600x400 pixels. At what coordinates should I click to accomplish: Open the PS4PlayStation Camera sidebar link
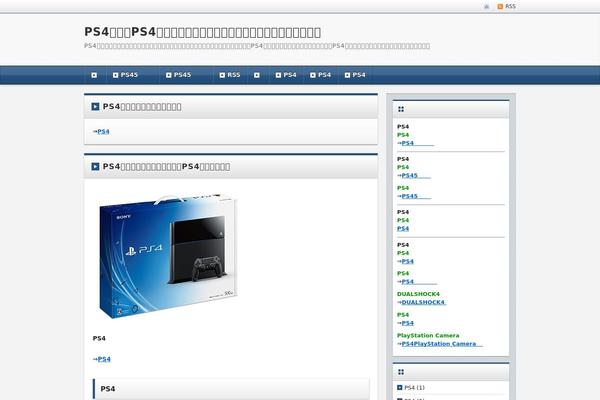438,343
